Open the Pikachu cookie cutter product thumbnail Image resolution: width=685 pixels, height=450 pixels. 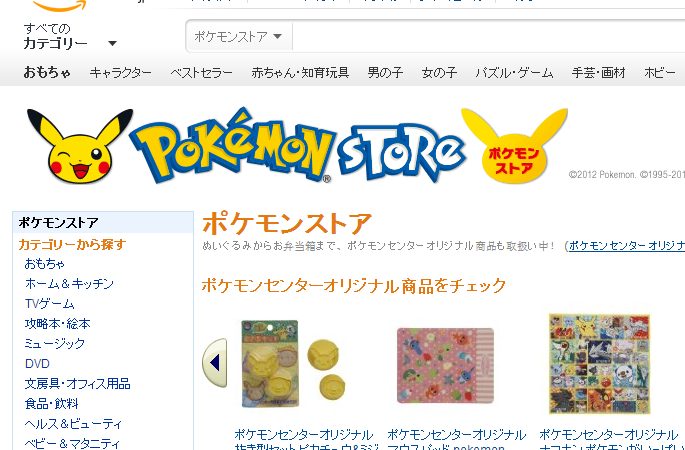coord(293,363)
